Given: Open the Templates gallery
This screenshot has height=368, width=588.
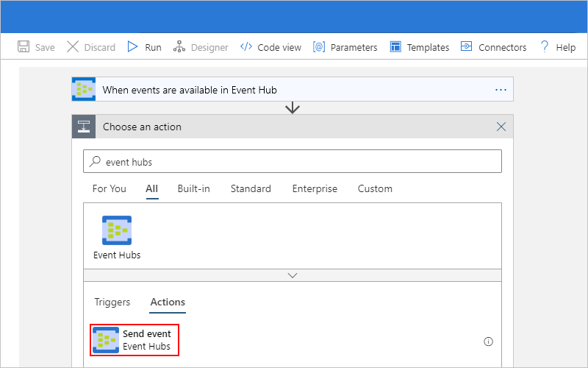Looking at the screenshot, I should [x=419, y=47].
